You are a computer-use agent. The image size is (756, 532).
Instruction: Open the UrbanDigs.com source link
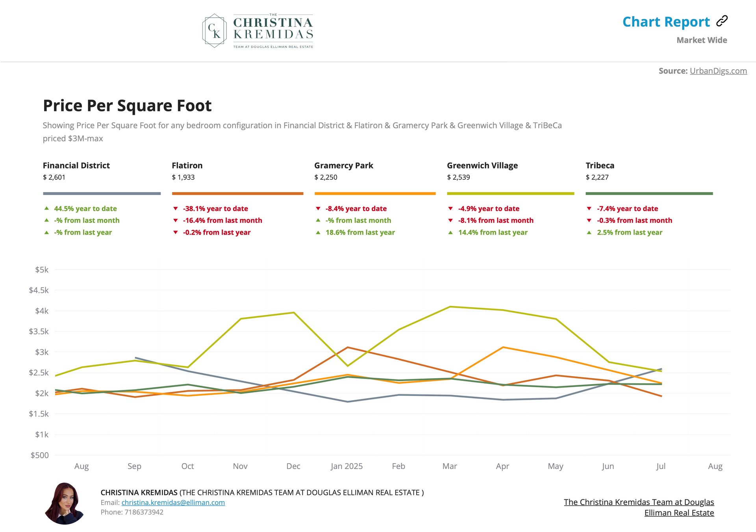point(718,71)
